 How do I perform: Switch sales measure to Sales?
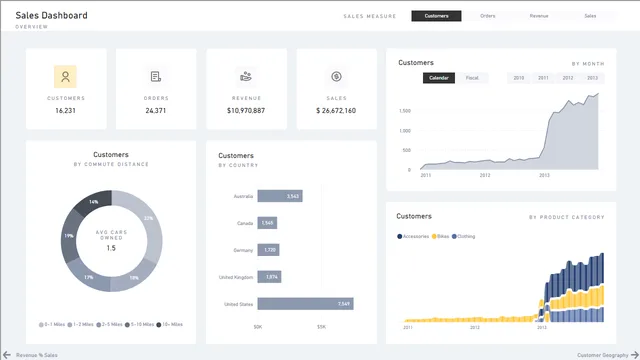coord(590,16)
